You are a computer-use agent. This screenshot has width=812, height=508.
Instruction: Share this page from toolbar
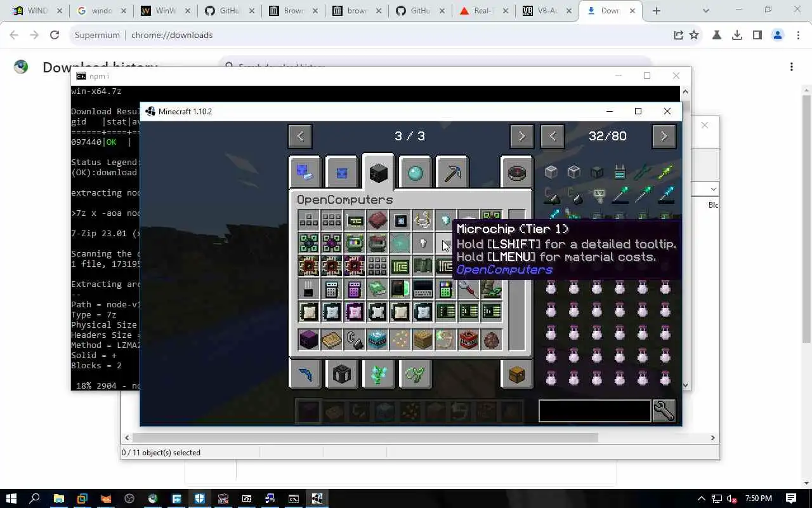click(678, 35)
